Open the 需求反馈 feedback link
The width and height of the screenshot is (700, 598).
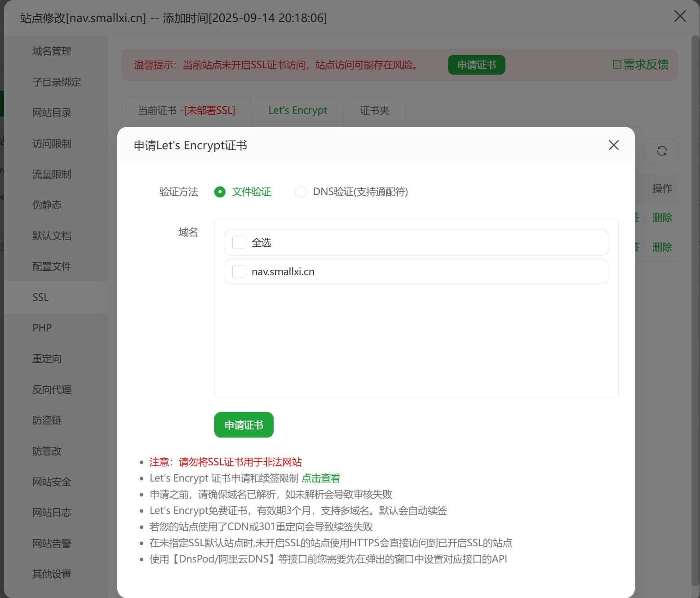[641, 65]
